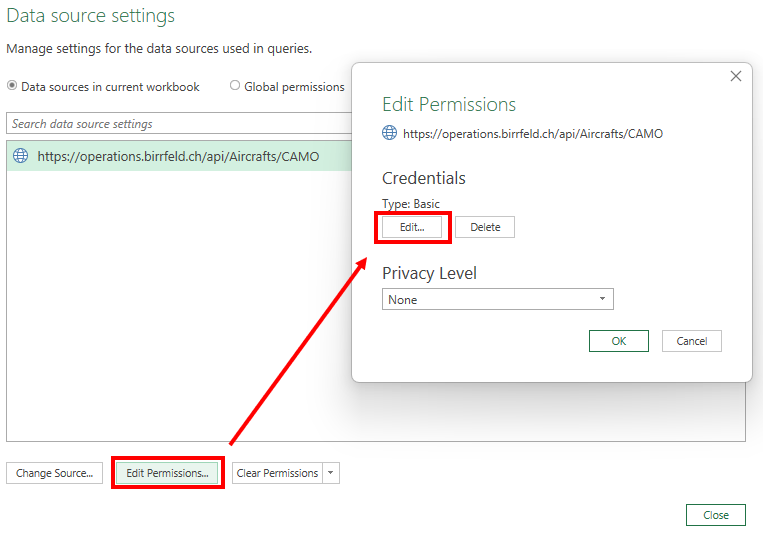
Task: Click 'Edit...' under Credentials
Action: pos(412,227)
